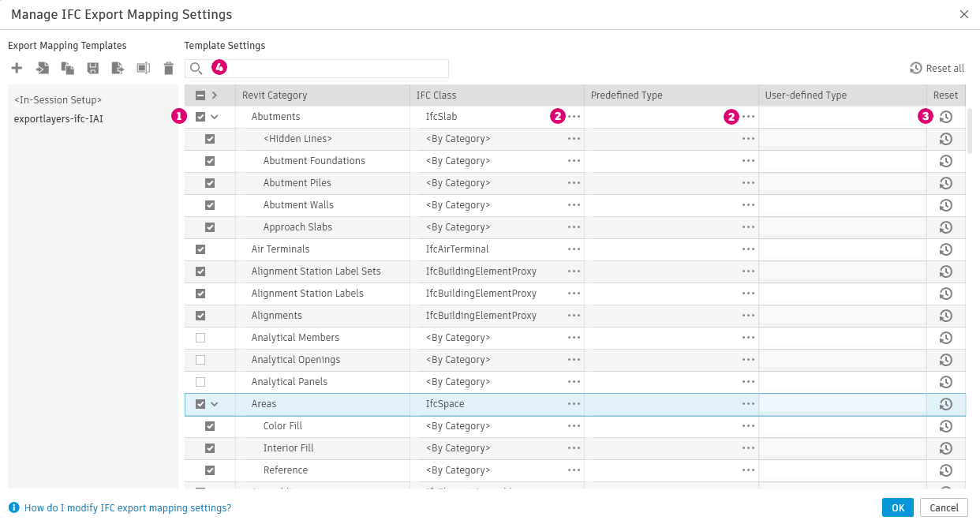Save the mapping template
980x524 pixels.
(93, 69)
